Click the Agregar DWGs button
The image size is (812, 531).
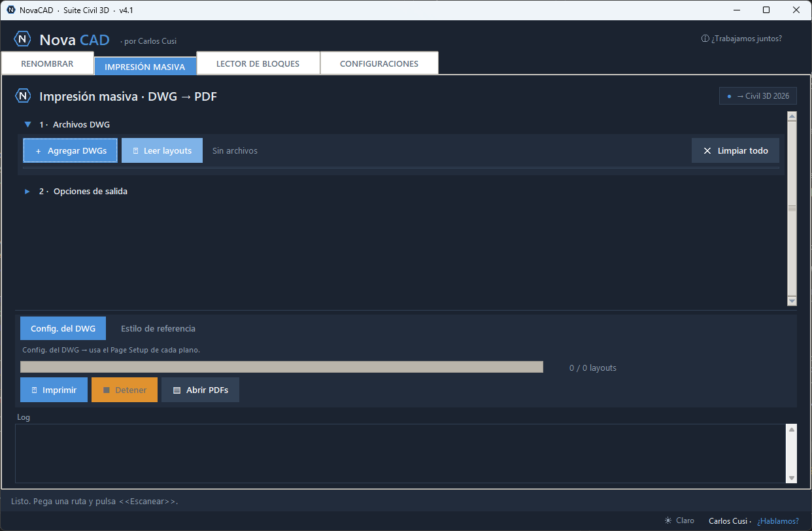pos(71,150)
